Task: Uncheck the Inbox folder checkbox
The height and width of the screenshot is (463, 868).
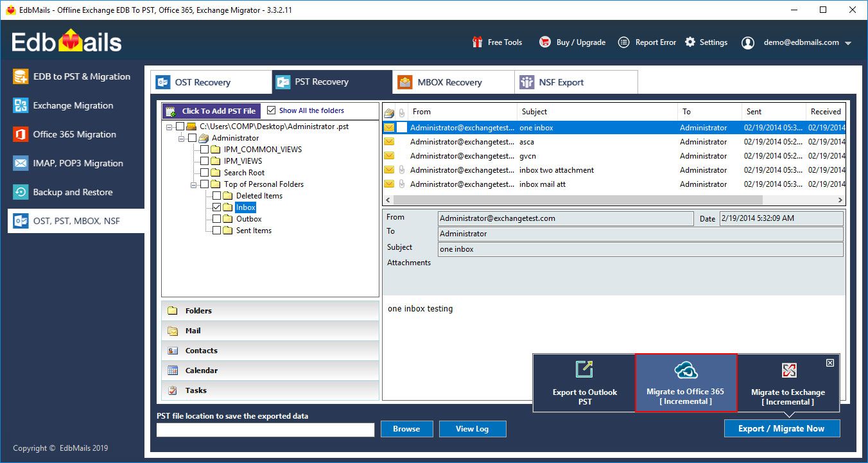Action: (x=216, y=207)
